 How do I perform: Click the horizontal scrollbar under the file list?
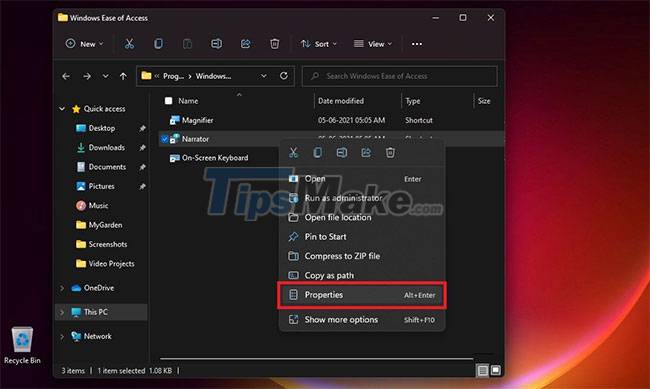pyautogui.click(x=316, y=358)
